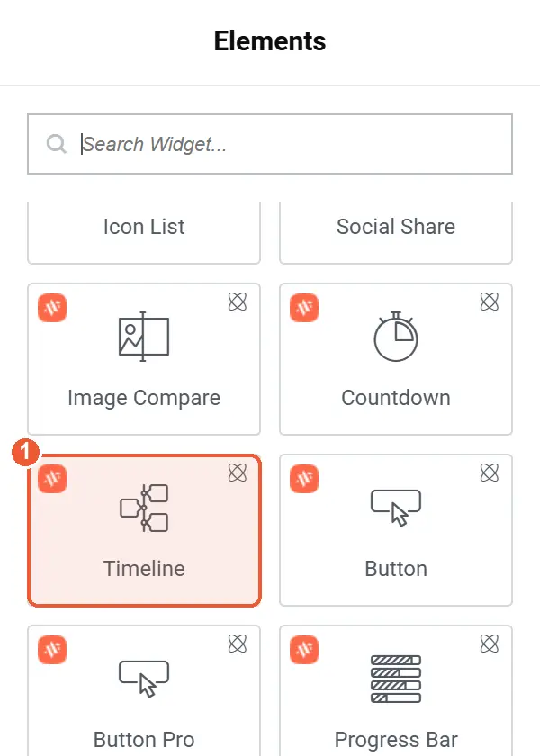Click the Timeline label text
Viewport: 540px width, 756px height.
tap(144, 569)
